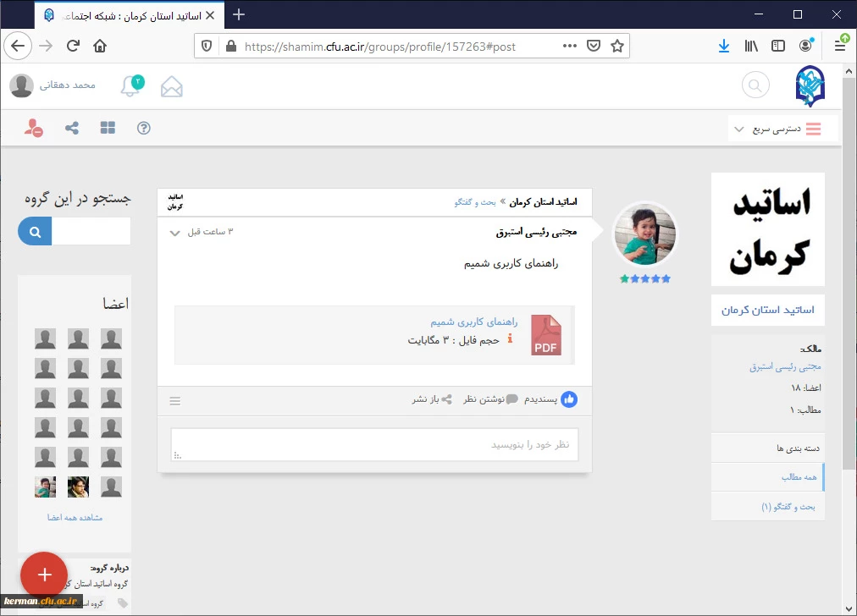The width and height of the screenshot is (857, 616).
Task: Open the grid view icon
Action: coord(108,128)
